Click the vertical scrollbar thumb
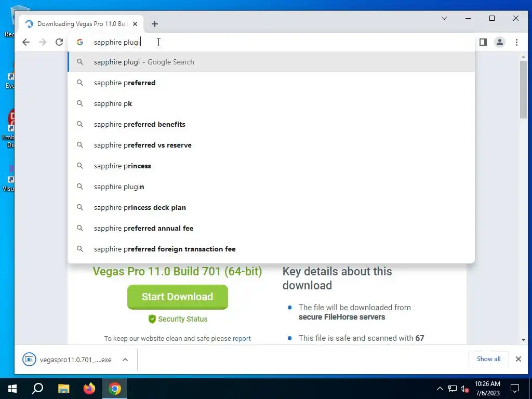Screen dimensions: 532x399 [x=523, y=90]
